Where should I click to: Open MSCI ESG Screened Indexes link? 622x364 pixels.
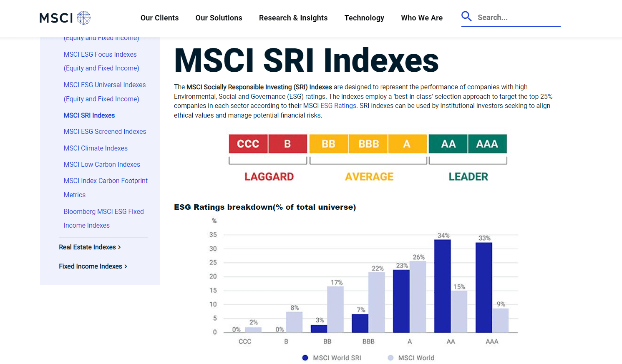(105, 132)
